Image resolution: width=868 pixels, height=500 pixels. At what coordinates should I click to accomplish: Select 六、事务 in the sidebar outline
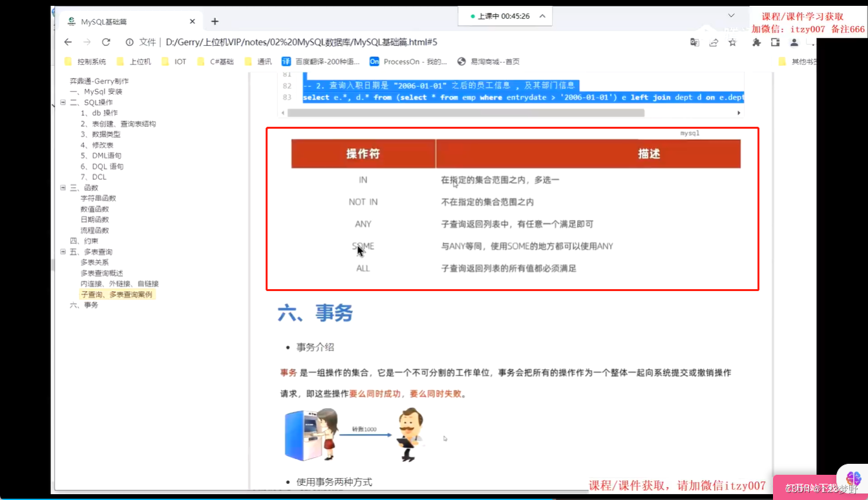(84, 305)
